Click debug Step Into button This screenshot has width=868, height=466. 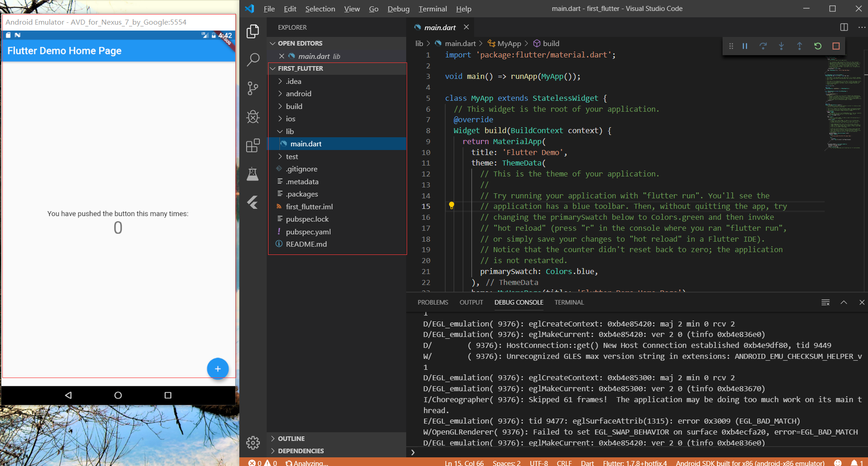coord(781,46)
